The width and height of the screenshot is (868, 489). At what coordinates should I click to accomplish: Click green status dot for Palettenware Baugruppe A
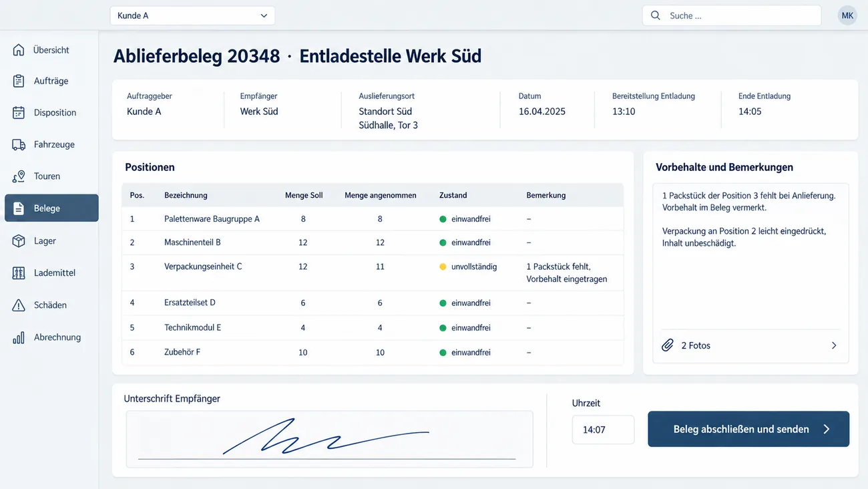coord(443,219)
